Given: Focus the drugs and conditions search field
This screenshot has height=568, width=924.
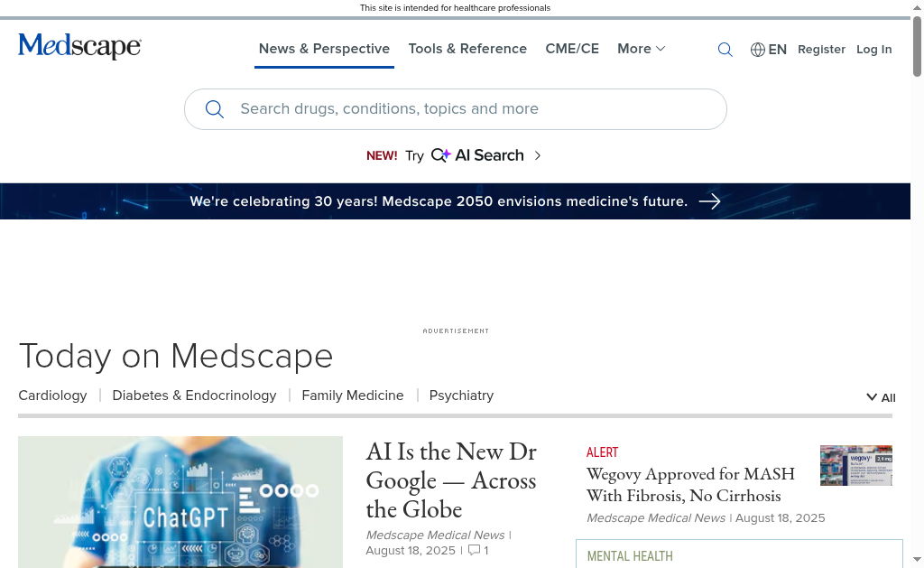Looking at the screenshot, I should coord(456,109).
